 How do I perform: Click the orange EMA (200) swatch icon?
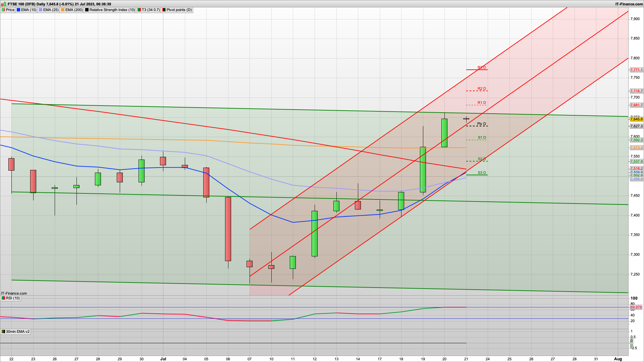(x=63, y=10)
